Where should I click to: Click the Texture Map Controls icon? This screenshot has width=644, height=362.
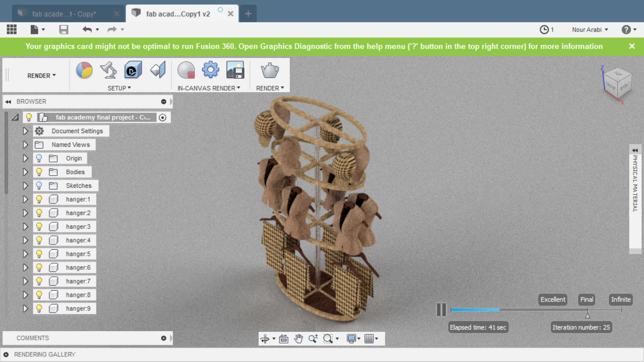point(158,70)
